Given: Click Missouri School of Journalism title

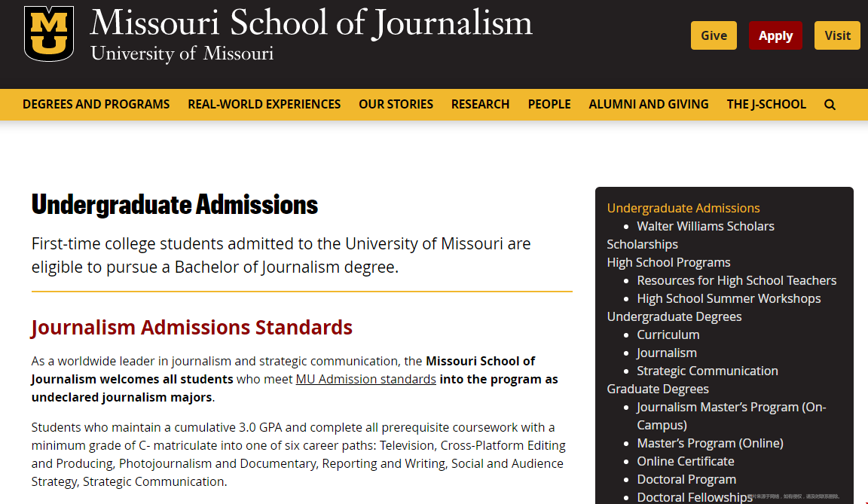Looking at the screenshot, I should pyautogui.click(x=310, y=24).
